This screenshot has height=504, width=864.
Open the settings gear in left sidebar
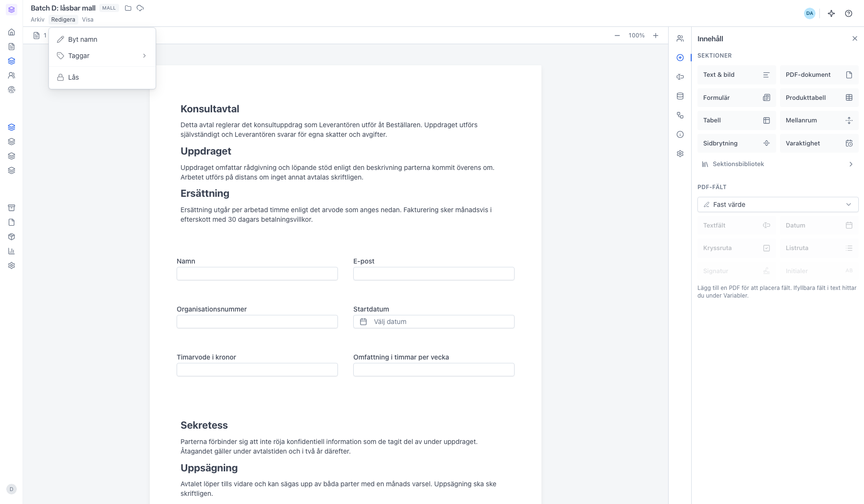[x=12, y=265]
